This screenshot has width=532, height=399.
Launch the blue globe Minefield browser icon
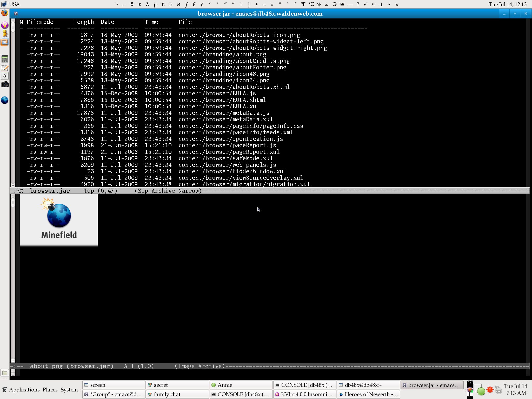coord(5,100)
